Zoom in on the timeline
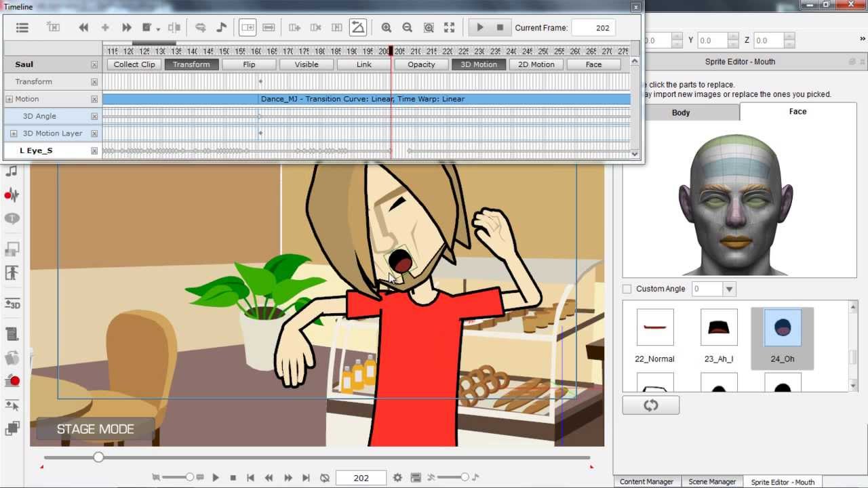 click(x=387, y=27)
